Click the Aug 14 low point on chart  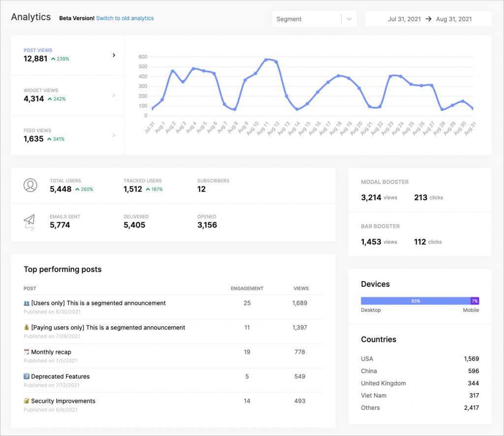297,109
